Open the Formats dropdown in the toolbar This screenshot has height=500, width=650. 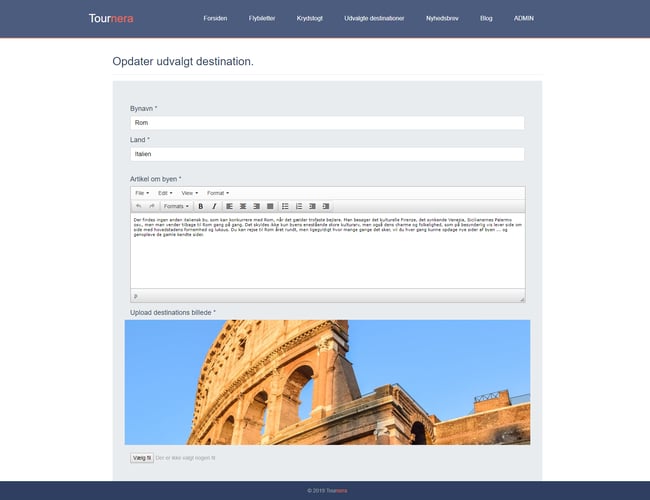(176, 206)
